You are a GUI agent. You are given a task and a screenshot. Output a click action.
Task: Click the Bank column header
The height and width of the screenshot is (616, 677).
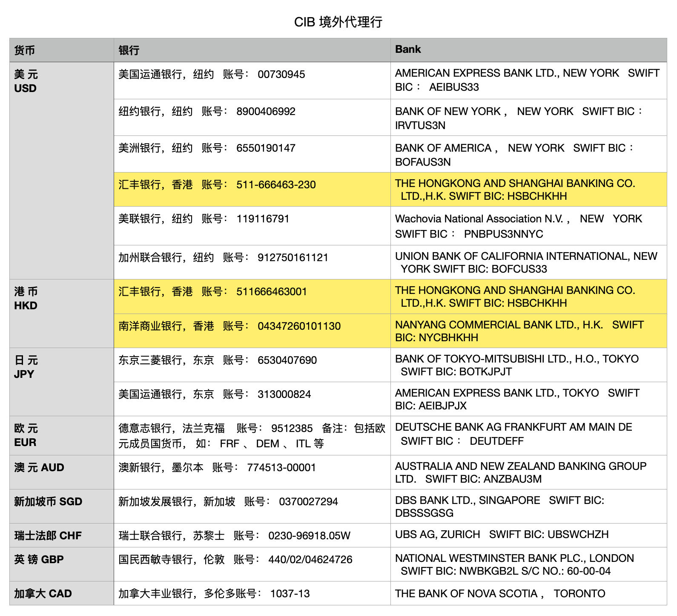pos(528,50)
